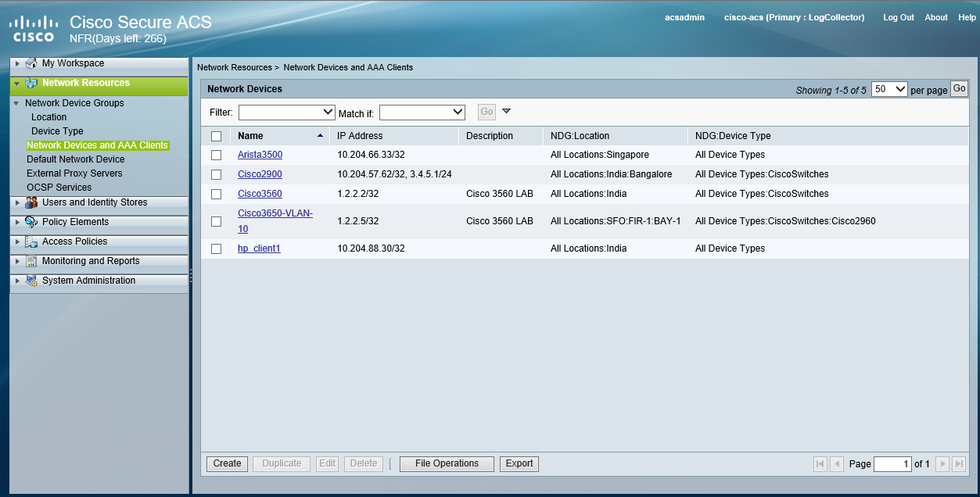Expand Policy Elements section arrow
Image resolution: width=980 pixels, height=497 pixels.
pyautogui.click(x=17, y=222)
